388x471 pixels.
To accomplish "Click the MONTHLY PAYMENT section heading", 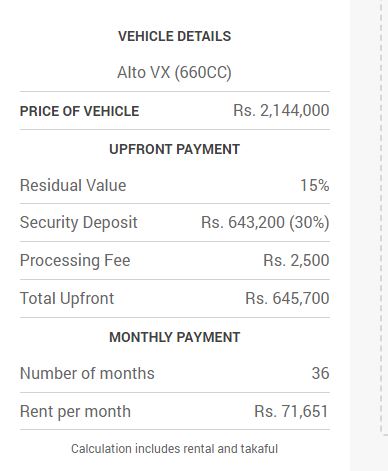I will [174, 337].
